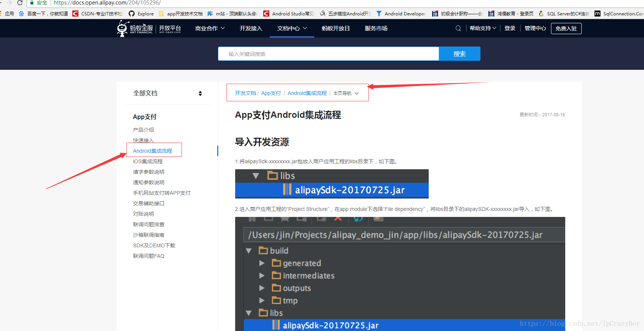644x331 pixels.
Task: Open the 五步搞定Android开发 bookmark
Action: [345, 14]
